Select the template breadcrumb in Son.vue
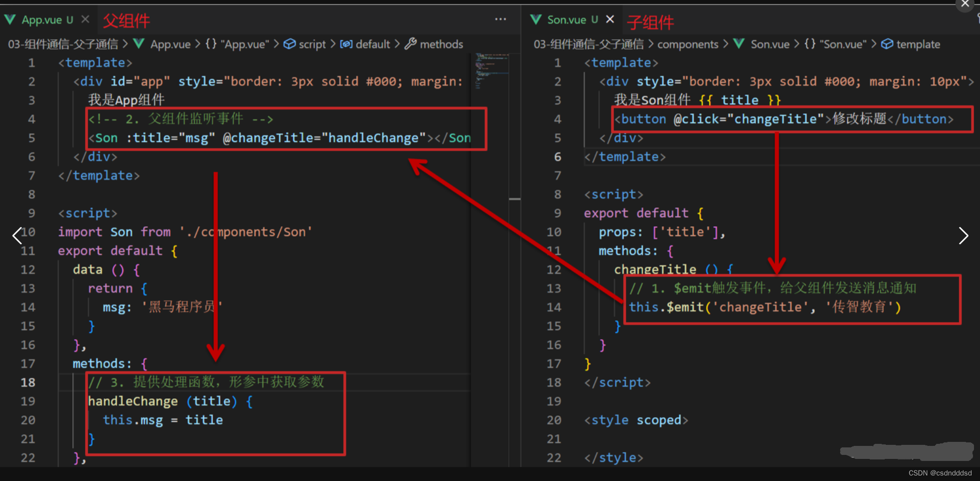Viewport: 980px width, 481px height. (918, 44)
